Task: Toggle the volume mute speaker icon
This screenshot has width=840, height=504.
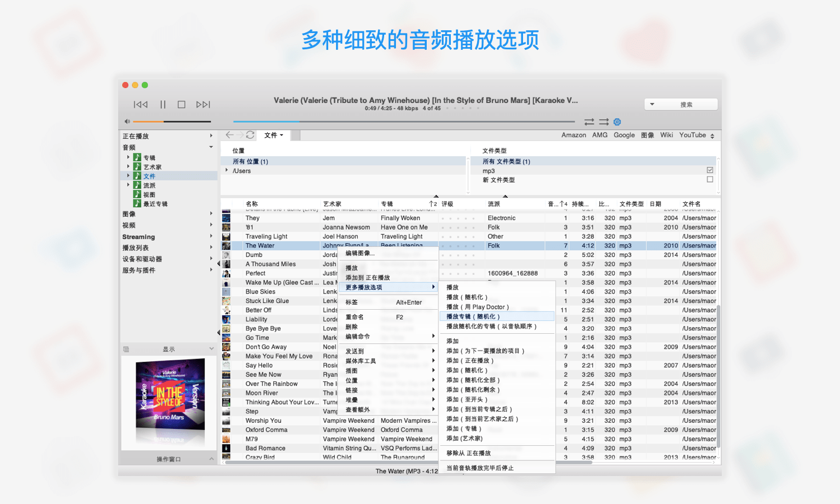Action: point(128,121)
